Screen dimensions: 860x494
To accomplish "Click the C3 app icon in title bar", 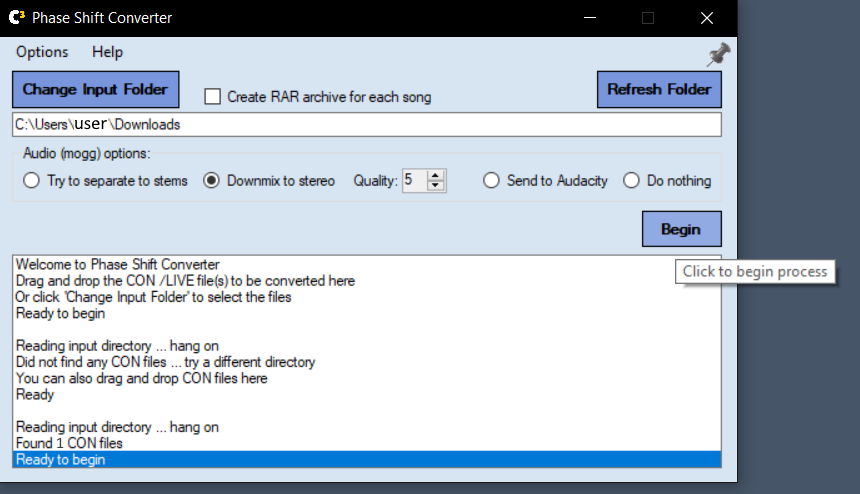I will [16, 18].
